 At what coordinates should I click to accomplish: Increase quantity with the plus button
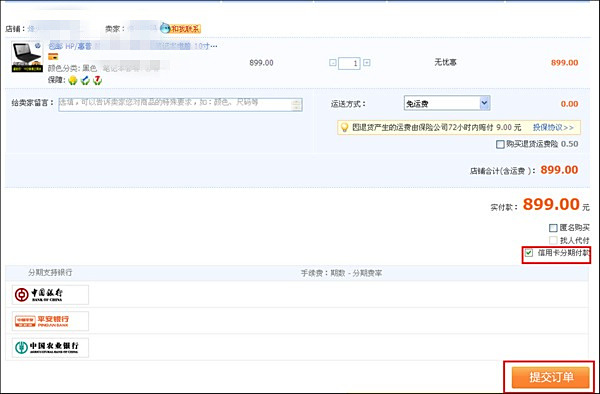click(x=367, y=62)
